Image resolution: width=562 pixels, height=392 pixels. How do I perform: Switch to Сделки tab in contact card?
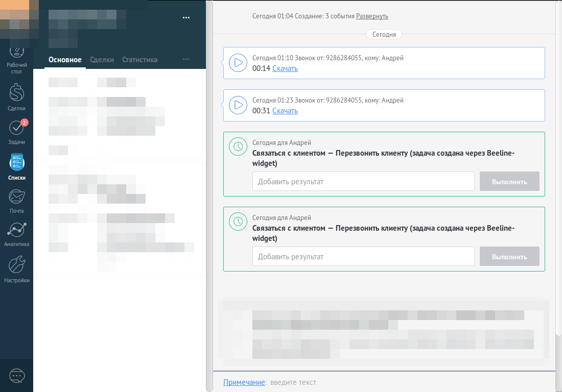(x=102, y=60)
